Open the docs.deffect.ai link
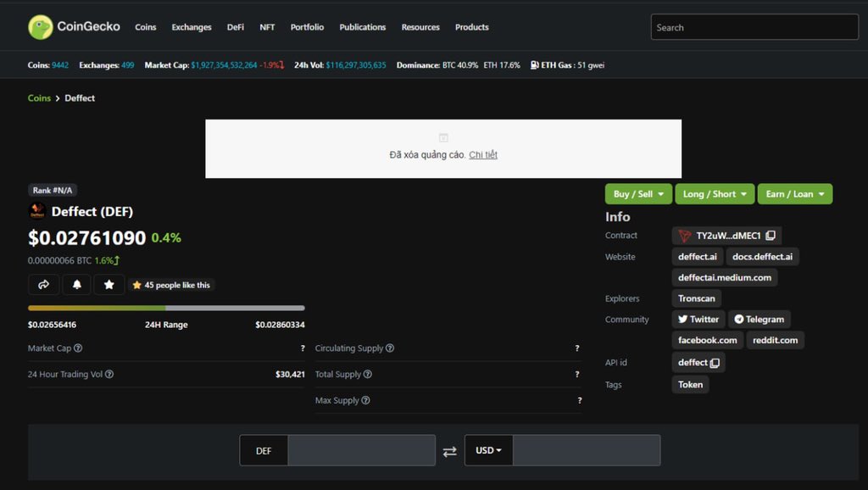Screen dimensions: 868x490 (762, 256)
